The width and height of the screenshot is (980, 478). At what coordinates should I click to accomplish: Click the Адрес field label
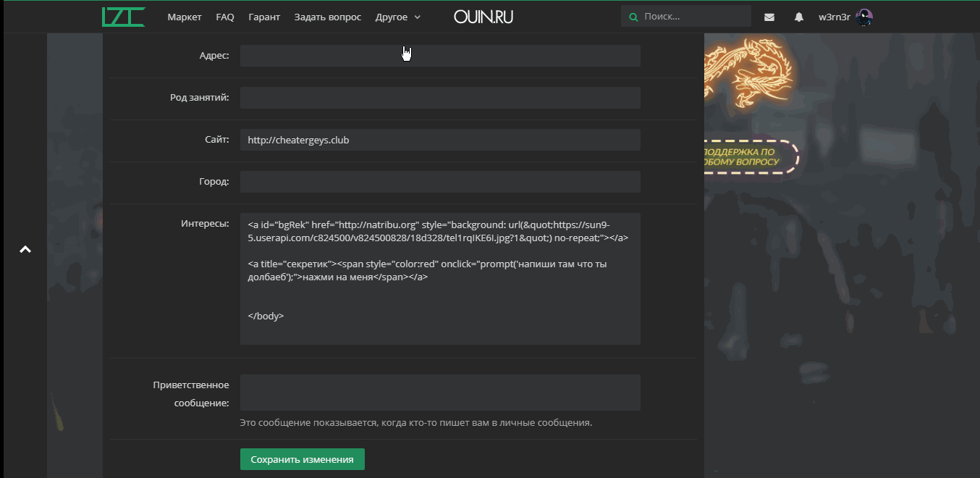point(214,56)
